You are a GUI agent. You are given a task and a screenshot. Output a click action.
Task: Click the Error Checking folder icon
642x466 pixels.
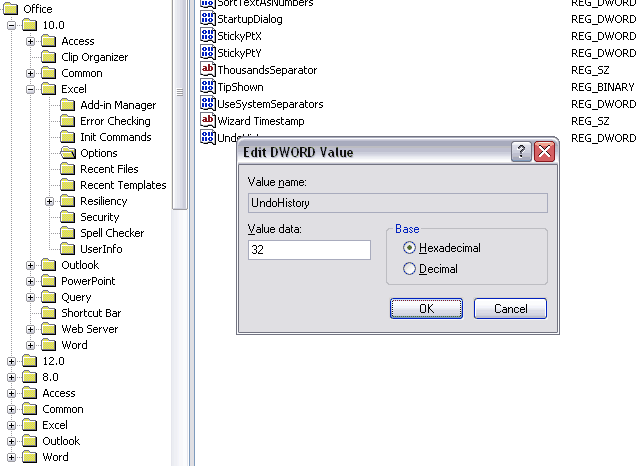[x=68, y=121]
